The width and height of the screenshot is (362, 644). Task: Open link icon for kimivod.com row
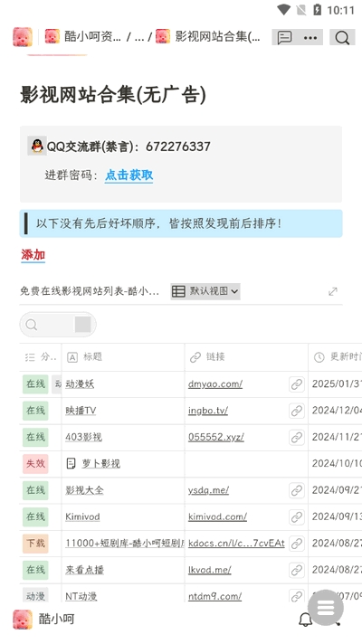[x=297, y=517]
